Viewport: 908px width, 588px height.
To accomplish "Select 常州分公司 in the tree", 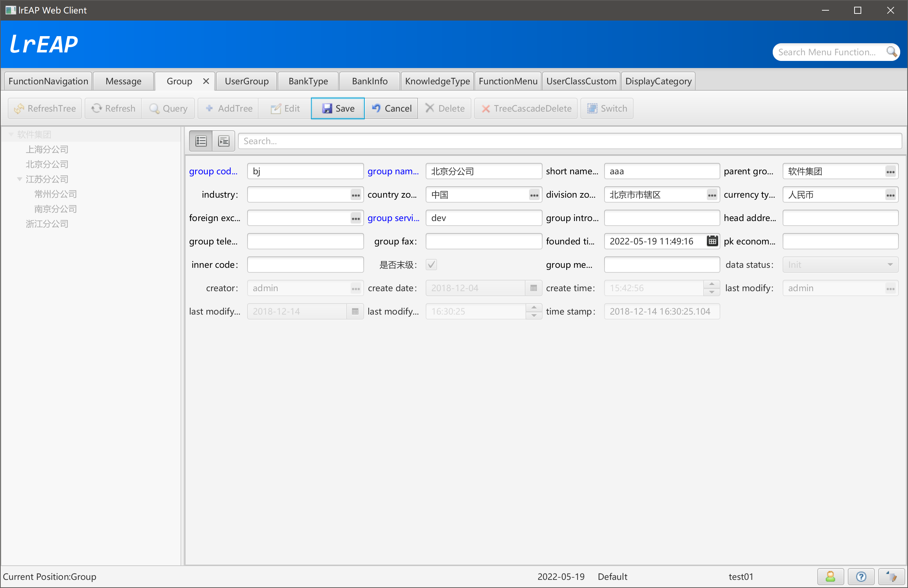I will (x=56, y=194).
